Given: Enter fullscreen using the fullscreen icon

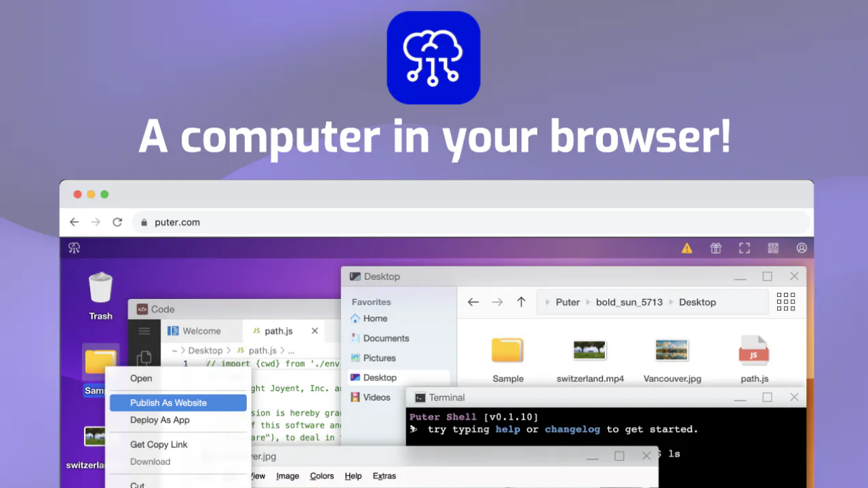Looking at the screenshot, I should [x=744, y=248].
